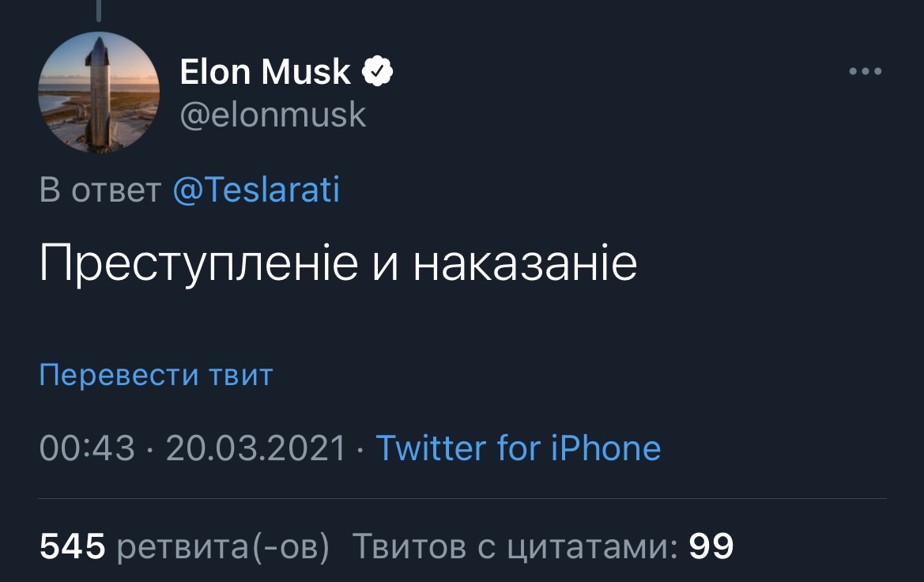This screenshot has height=582, width=924.
Task: Click the word "Преступленіе" in the tweet
Action: coord(199,263)
